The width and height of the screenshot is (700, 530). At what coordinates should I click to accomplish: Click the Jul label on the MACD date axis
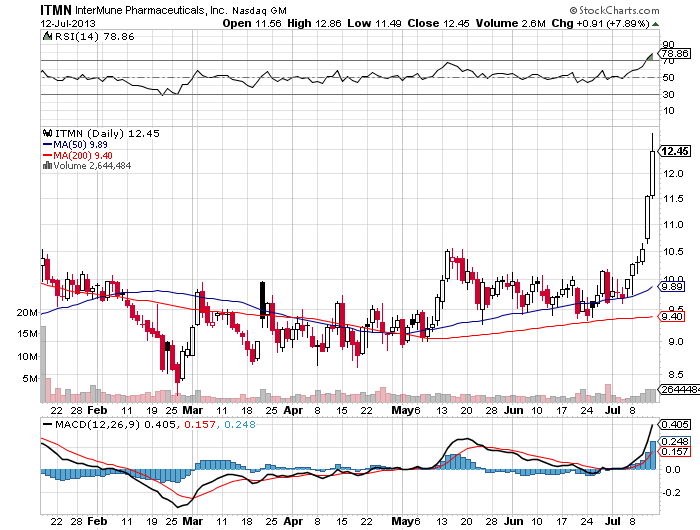click(612, 521)
